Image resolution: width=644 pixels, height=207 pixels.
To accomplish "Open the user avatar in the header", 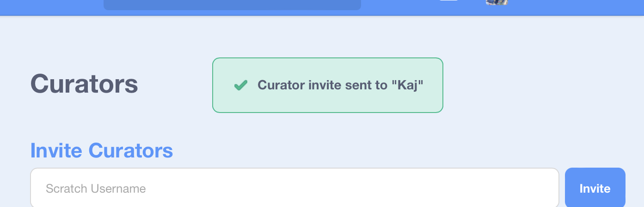I will click(x=497, y=2).
